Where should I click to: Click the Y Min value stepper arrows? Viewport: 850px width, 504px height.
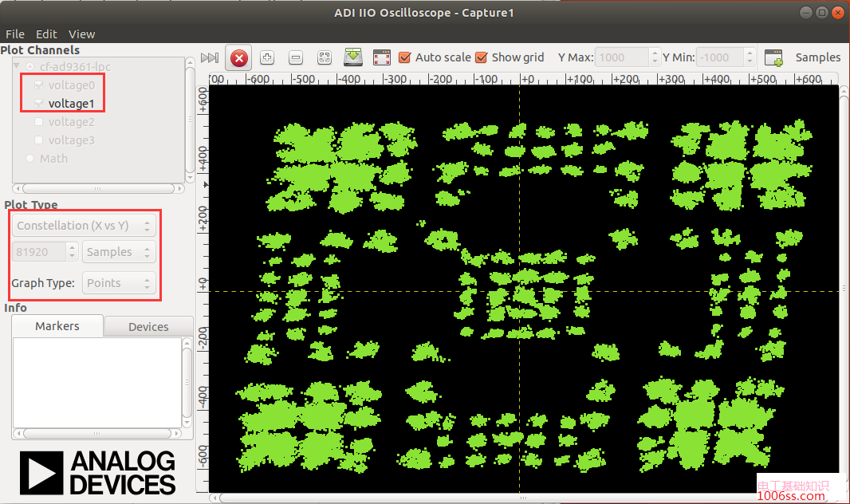pyautogui.click(x=750, y=57)
